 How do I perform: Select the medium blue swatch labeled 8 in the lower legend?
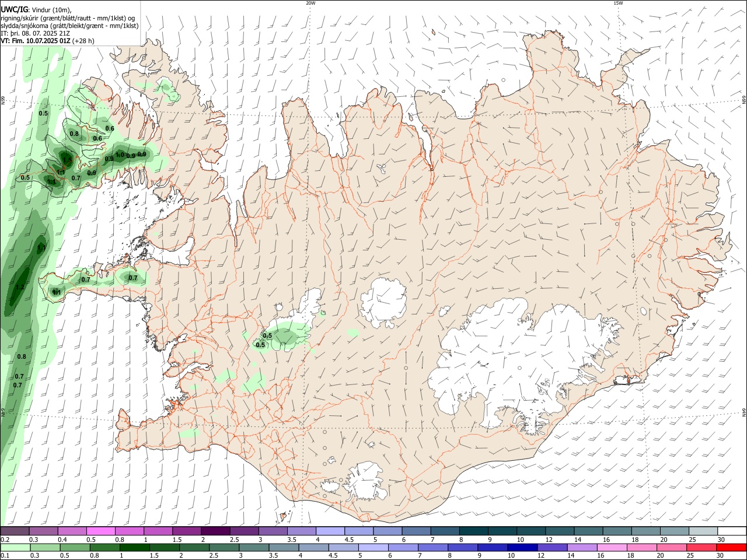463,547
